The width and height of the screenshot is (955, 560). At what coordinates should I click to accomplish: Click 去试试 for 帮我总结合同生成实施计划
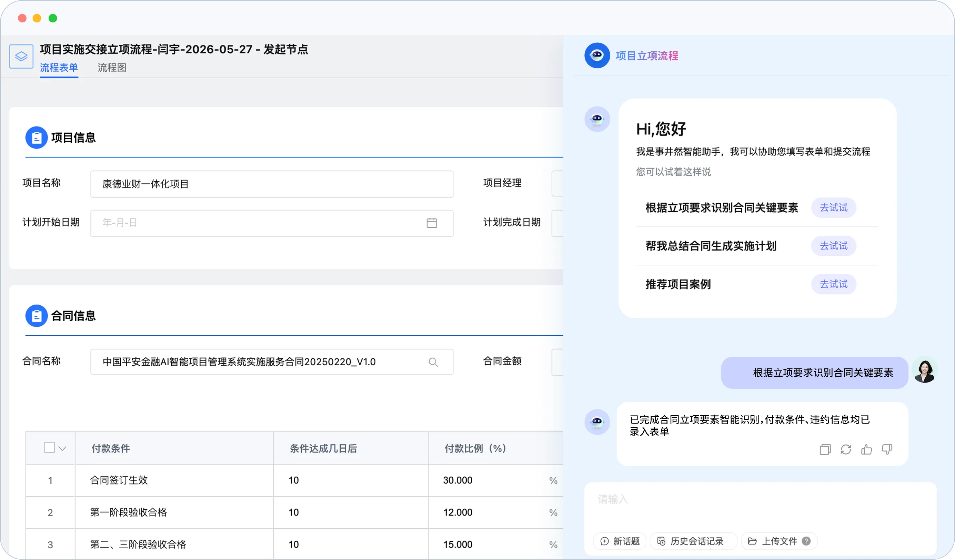pos(833,246)
